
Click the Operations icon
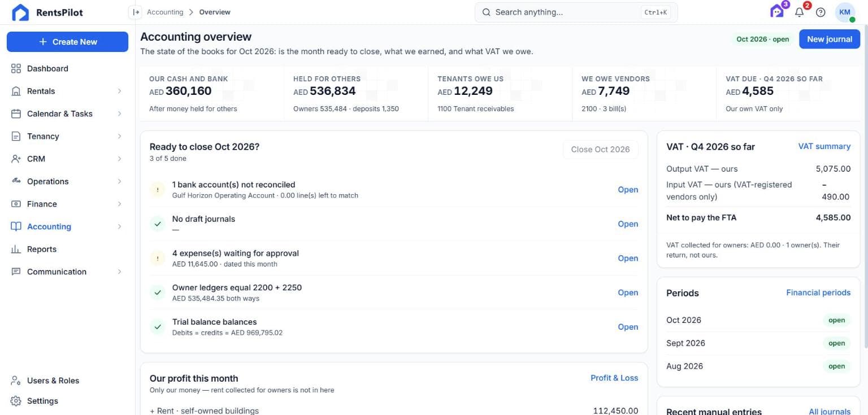pyautogui.click(x=16, y=181)
